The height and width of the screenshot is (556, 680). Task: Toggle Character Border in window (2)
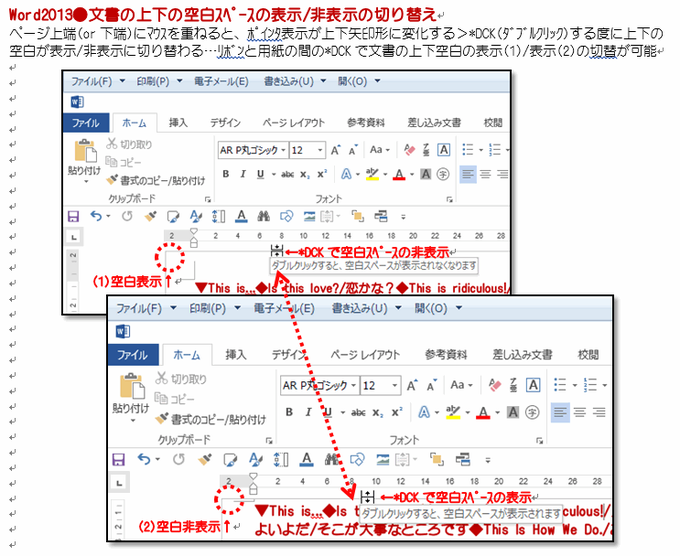pos(533,385)
